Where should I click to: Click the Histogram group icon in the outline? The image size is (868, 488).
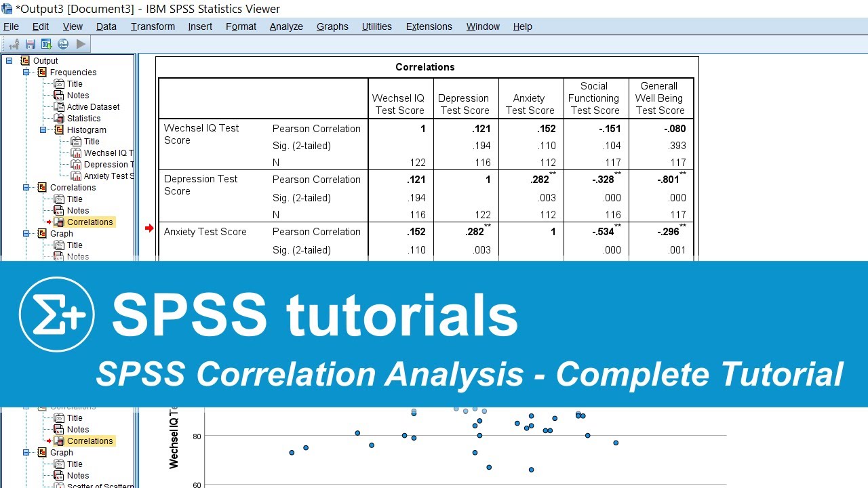pos(59,130)
